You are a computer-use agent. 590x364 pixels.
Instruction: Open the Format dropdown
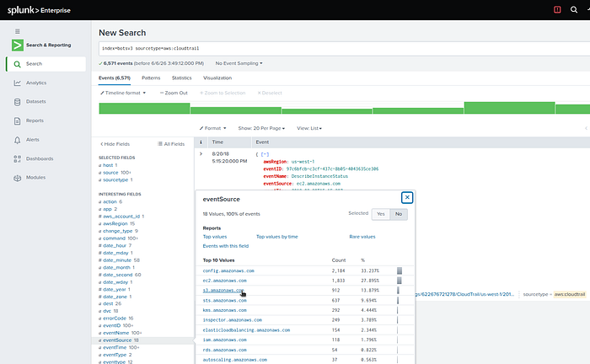(x=213, y=128)
